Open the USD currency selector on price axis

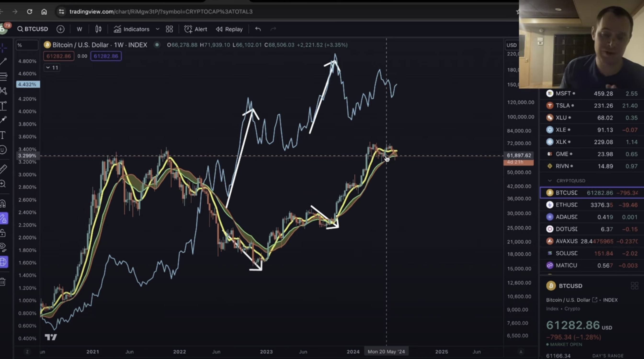click(x=512, y=45)
